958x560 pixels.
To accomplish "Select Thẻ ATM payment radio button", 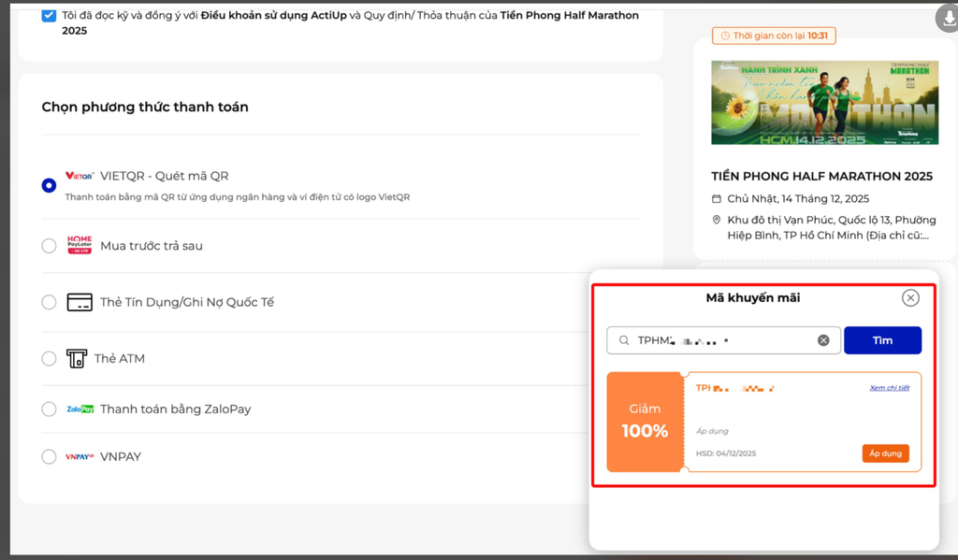I will pos(50,359).
